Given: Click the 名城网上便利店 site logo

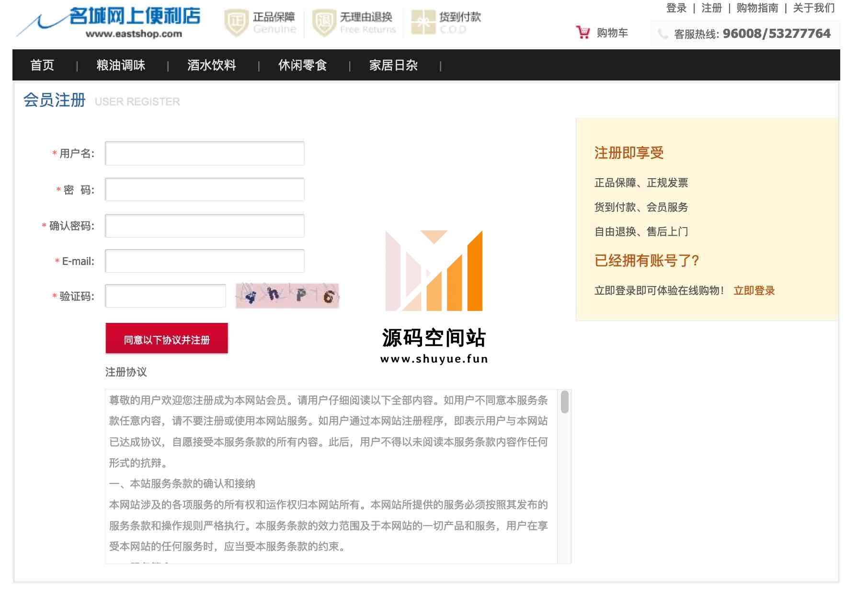Looking at the screenshot, I should (109, 22).
